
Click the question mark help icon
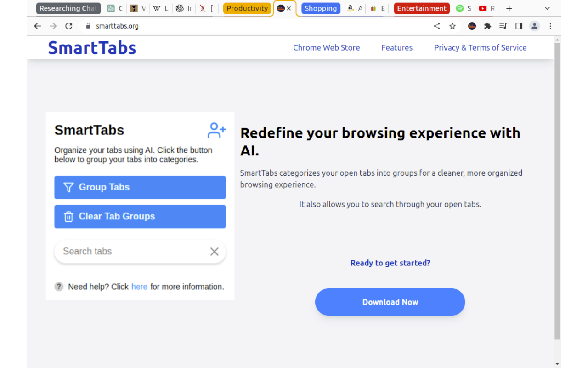(x=59, y=287)
